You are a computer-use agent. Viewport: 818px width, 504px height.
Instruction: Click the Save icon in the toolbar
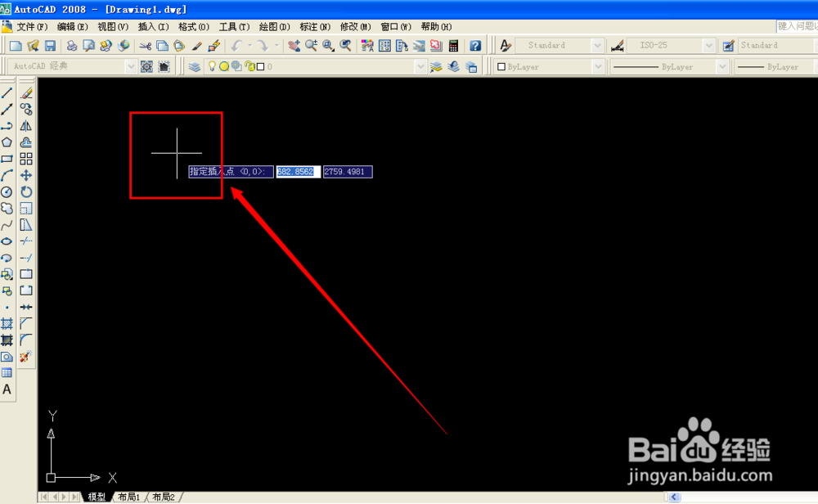pos(50,46)
